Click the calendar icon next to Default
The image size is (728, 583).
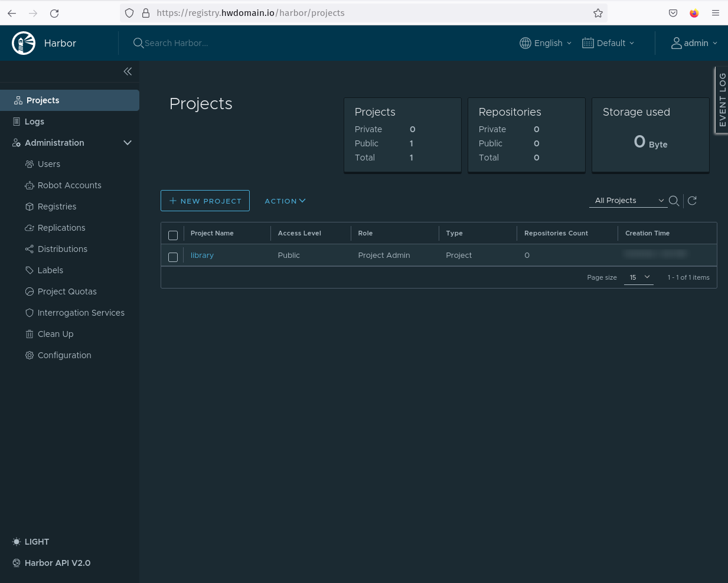(x=587, y=43)
